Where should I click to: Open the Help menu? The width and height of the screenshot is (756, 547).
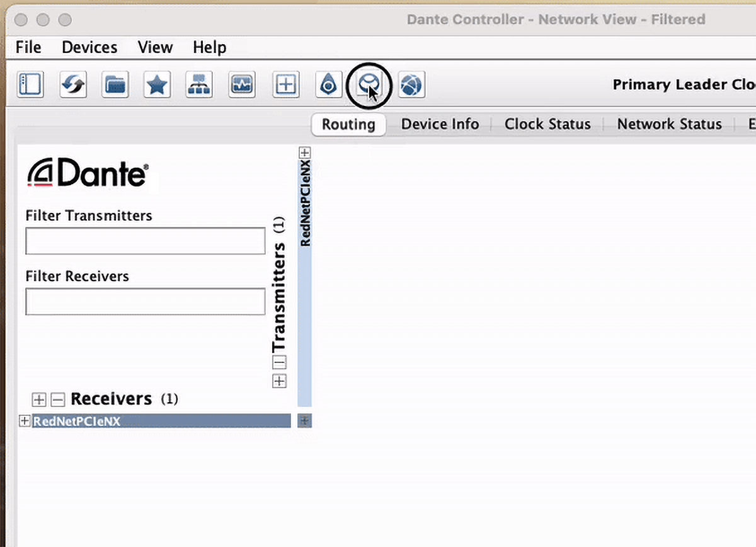tap(209, 47)
